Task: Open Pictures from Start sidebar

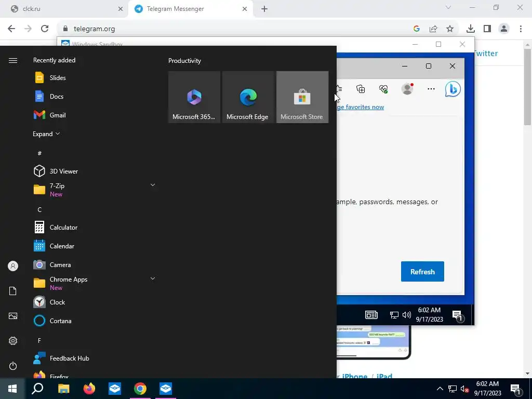Action: [13, 316]
